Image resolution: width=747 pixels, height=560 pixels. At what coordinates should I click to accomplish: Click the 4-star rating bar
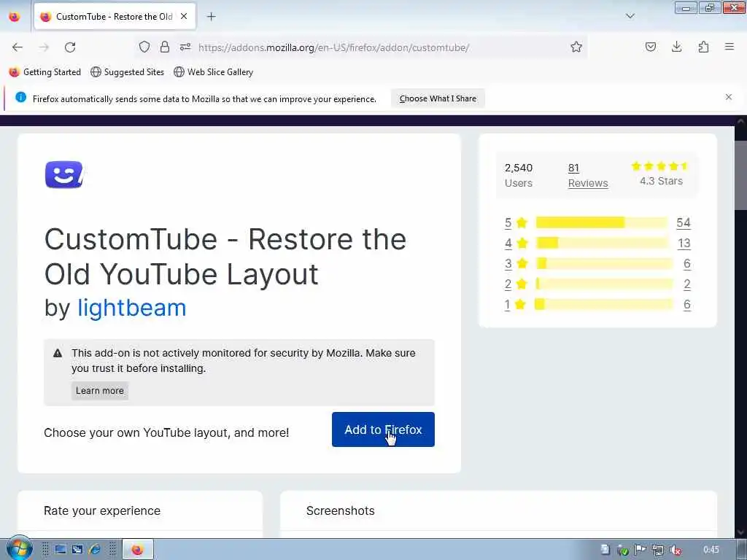[x=602, y=243]
